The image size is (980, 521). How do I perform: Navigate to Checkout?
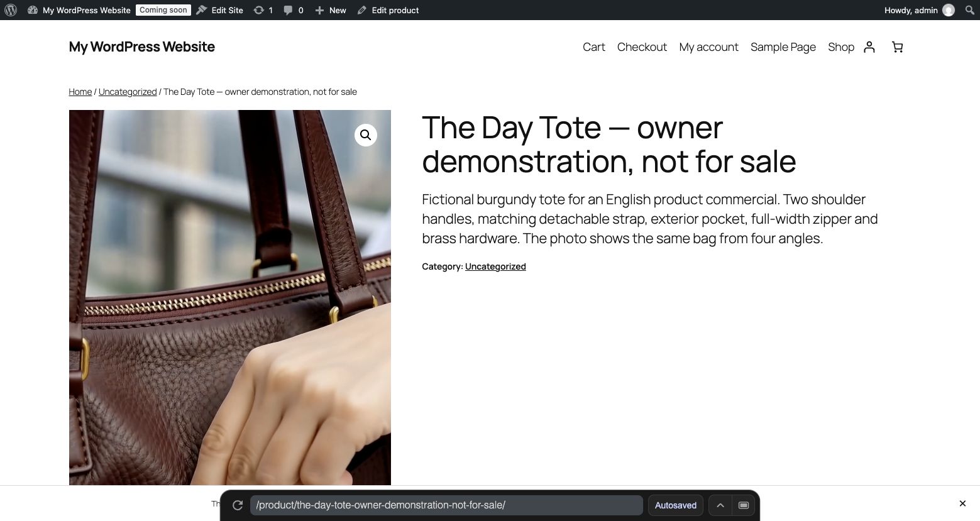point(642,47)
